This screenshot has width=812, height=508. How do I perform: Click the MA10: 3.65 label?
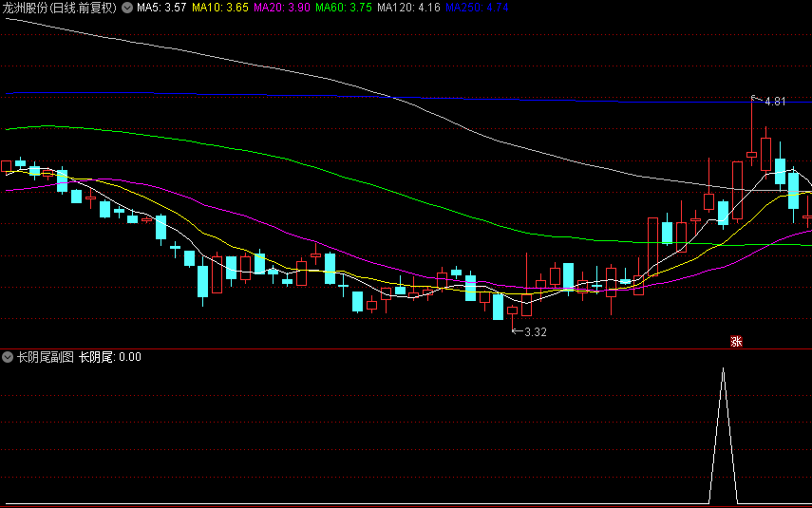pyautogui.click(x=220, y=8)
